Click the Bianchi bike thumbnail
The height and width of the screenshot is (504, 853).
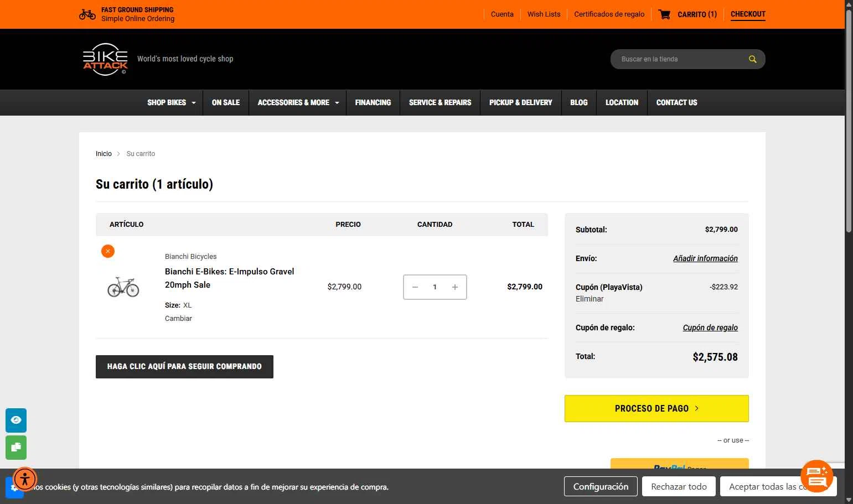[x=123, y=287]
